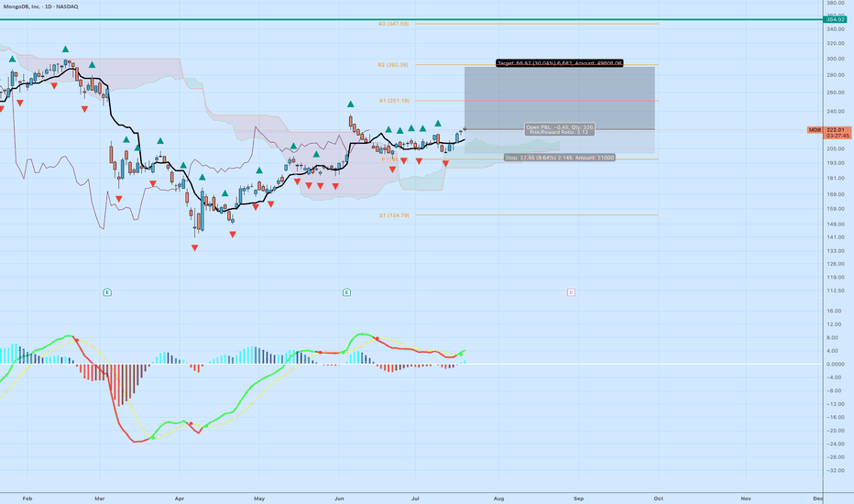Click the highest green triangle in February
Image resolution: width=854 pixels, height=504 pixels.
tap(65, 49)
